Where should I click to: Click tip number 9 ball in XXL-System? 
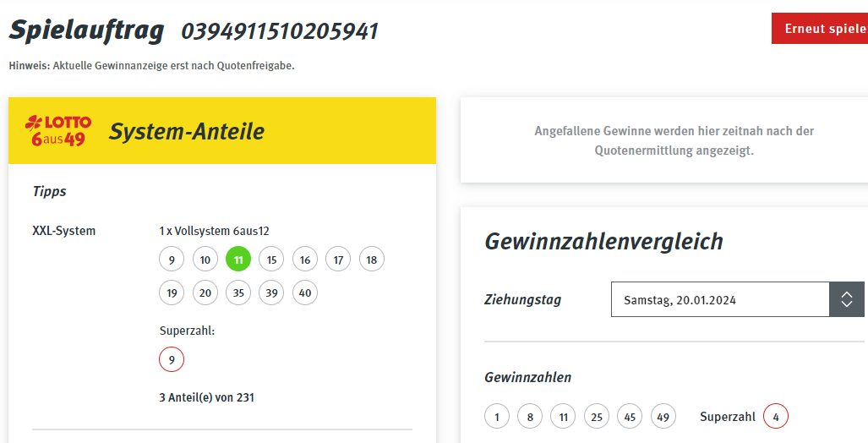click(172, 260)
